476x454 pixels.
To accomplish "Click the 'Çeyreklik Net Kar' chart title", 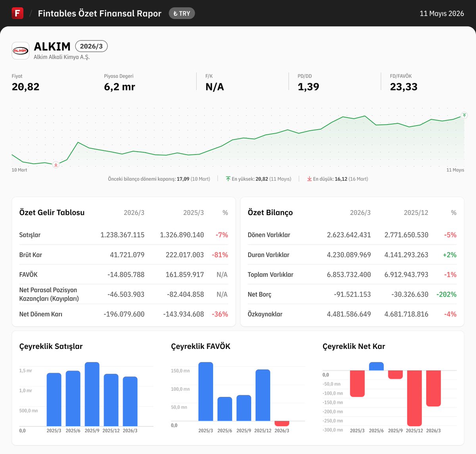I will pos(354,347).
